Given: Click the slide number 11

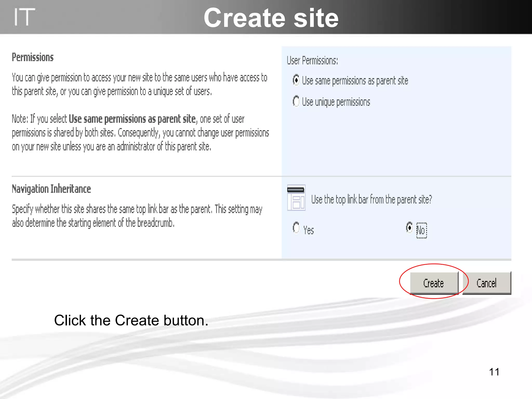Looking at the screenshot, I should pos(494,372).
